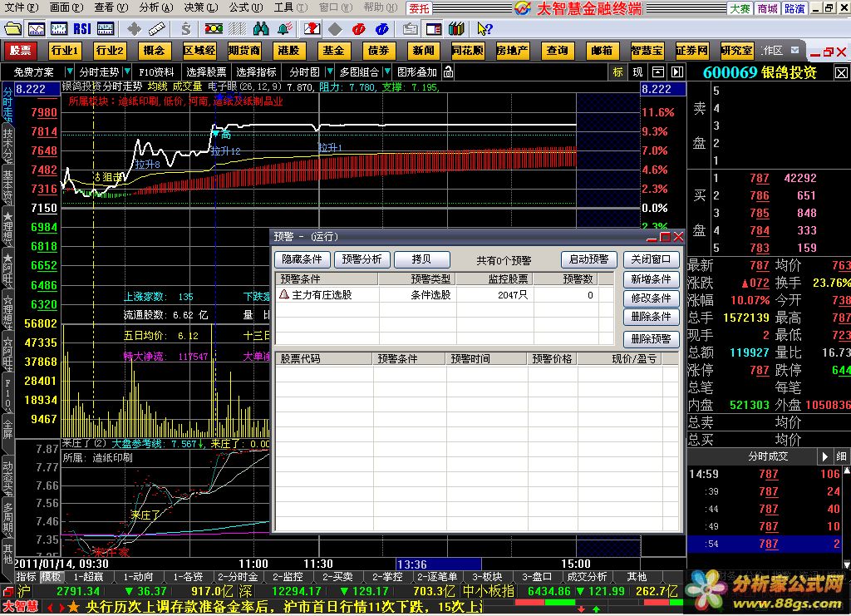
Task: Open the 公式(U) menu
Action: [245, 7]
